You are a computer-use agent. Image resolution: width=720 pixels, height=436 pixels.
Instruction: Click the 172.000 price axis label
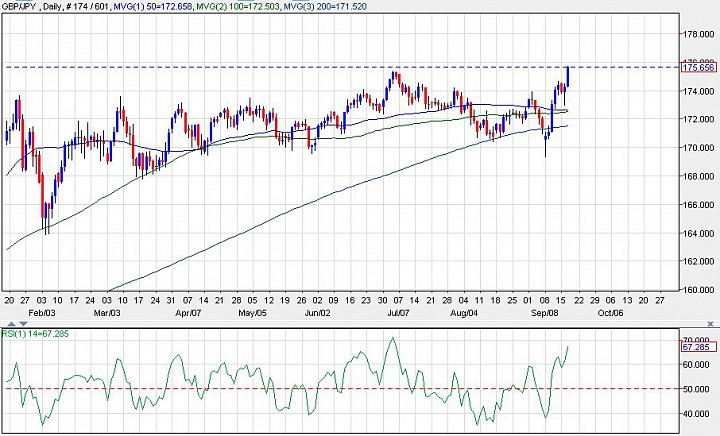pyautogui.click(x=698, y=119)
